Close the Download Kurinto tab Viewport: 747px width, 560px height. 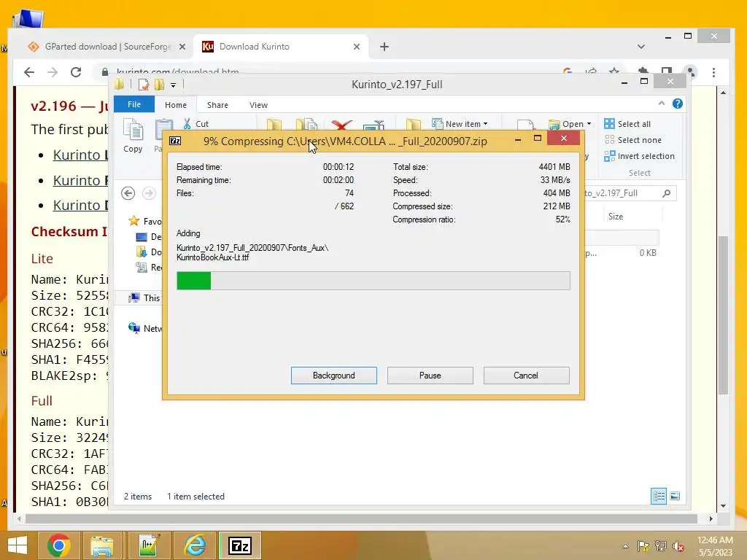pos(356,47)
